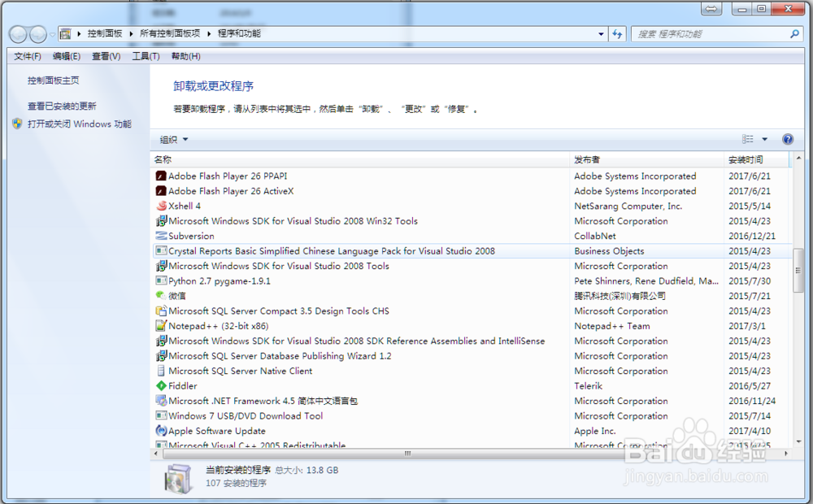
Task: Open the 编辑(E) menu
Action: (x=67, y=56)
